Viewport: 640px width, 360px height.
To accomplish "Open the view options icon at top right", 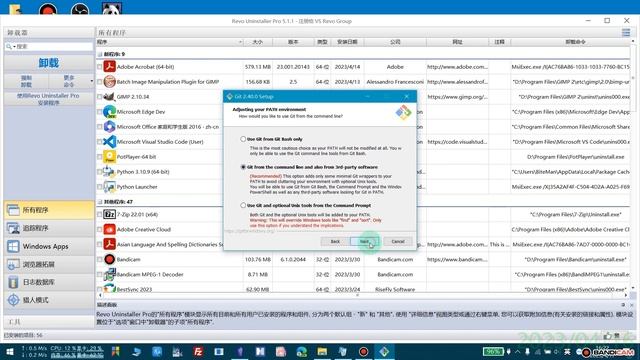I will coord(626,32).
